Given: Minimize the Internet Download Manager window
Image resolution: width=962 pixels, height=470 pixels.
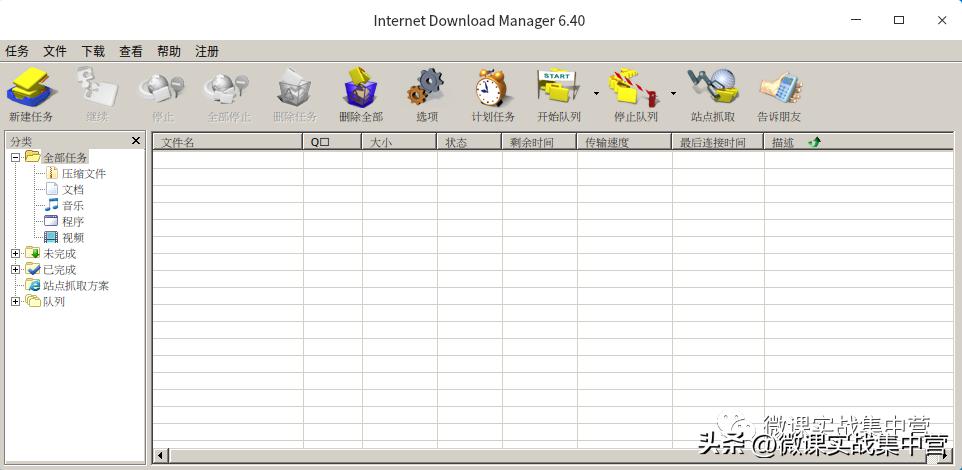Looking at the screenshot, I should point(856,20).
